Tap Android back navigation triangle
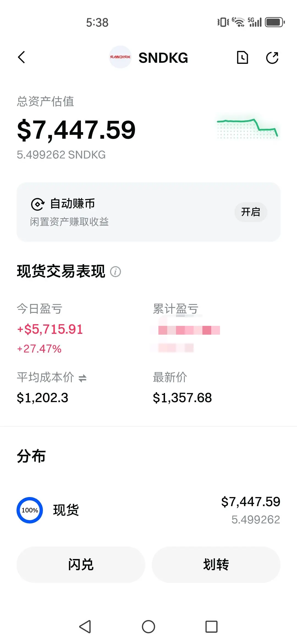297x644 pixels. pyautogui.click(x=85, y=627)
